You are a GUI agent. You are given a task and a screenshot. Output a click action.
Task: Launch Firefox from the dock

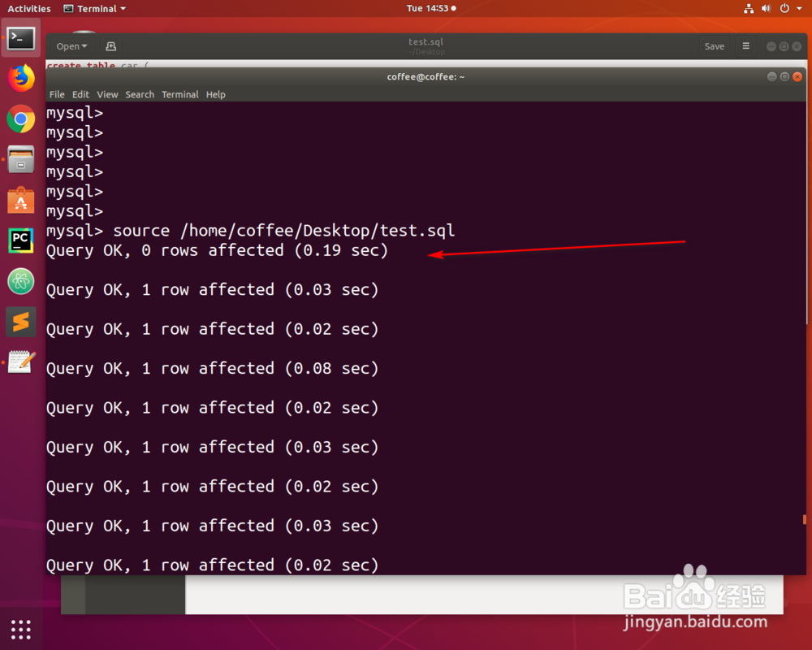coord(21,78)
